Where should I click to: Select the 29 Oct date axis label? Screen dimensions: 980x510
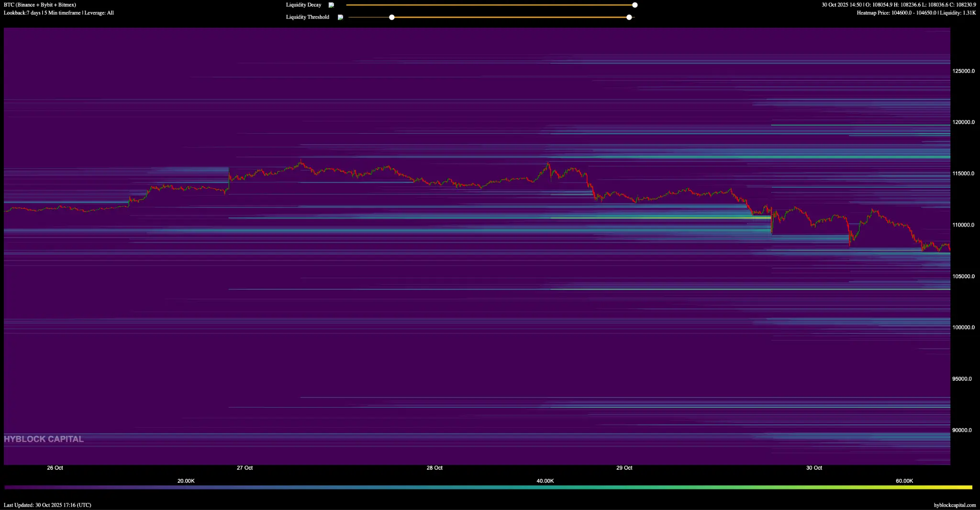tap(624, 468)
